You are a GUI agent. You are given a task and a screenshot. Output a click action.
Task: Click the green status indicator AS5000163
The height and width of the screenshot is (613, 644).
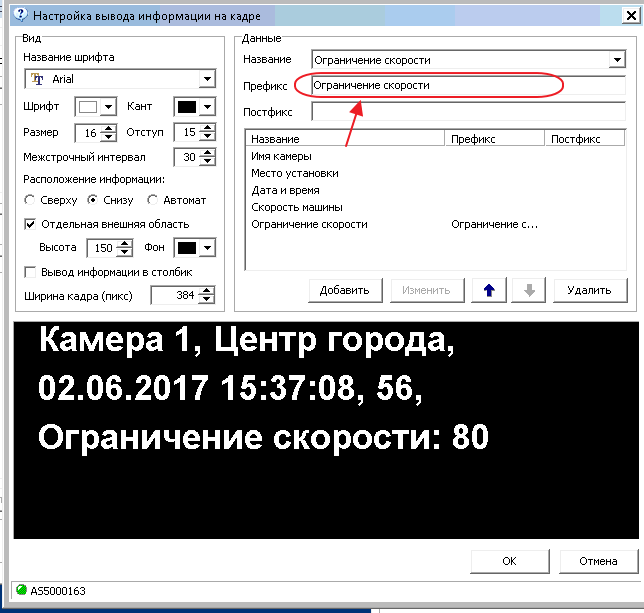point(21,591)
